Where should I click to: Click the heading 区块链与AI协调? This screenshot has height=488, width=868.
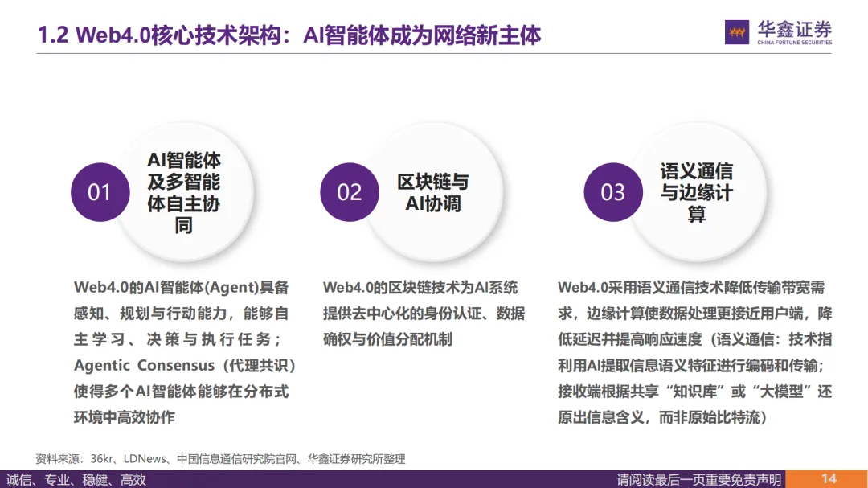point(433,193)
